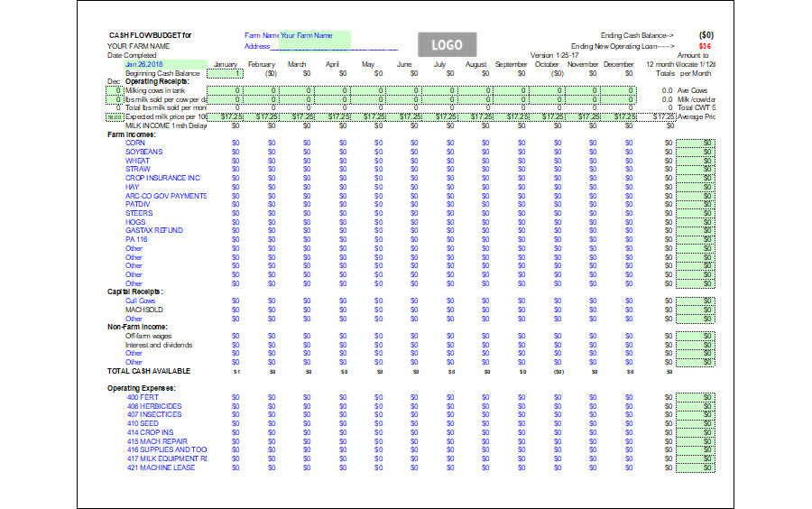Select January's 'Milking cows in tank' cell
Viewport: 812px width, 509px height.
225,90
